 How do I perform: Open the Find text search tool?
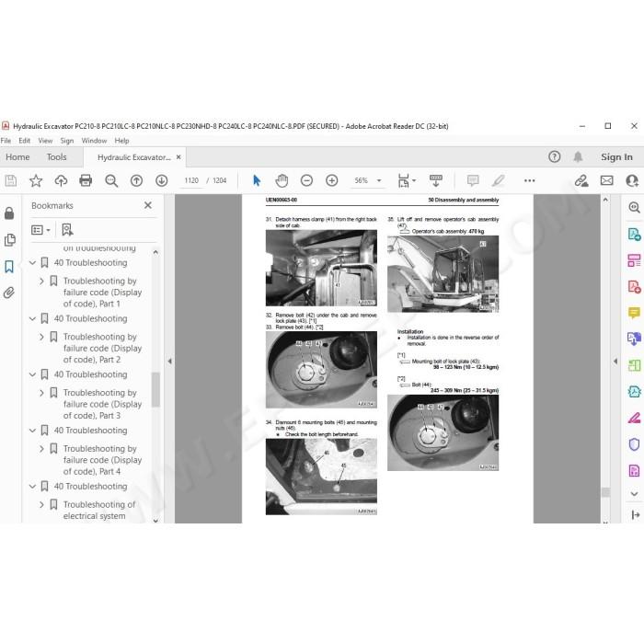pyautogui.click(x=111, y=180)
